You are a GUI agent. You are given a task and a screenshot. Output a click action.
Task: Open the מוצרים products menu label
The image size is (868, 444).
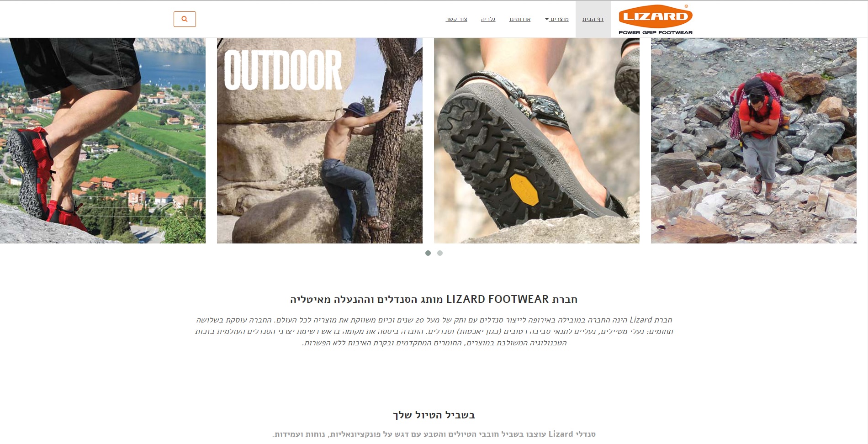coord(560,19)
